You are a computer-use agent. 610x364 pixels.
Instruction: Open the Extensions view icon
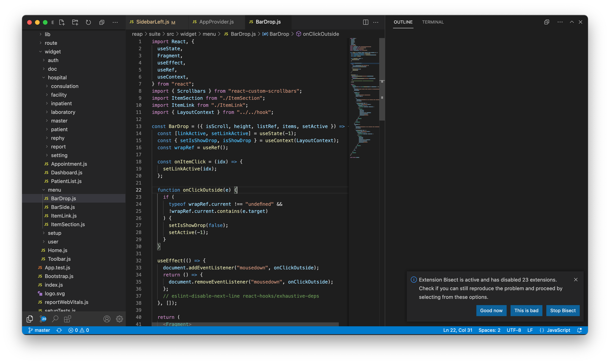point(68,319)
